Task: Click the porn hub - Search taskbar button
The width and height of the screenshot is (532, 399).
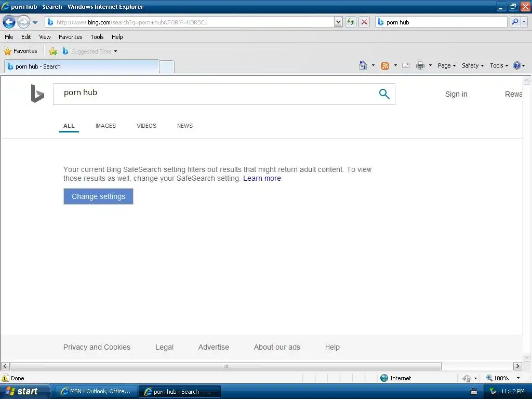Action: click(x=180, y=392)
